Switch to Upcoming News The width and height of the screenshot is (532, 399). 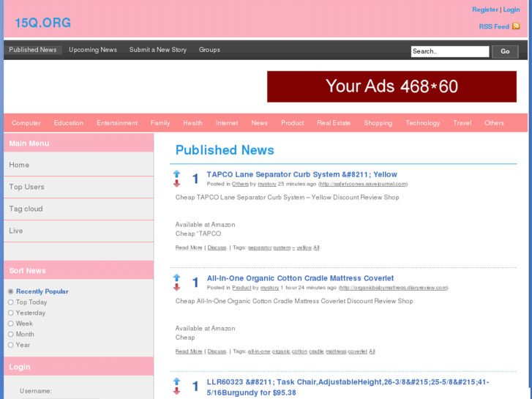tap(93, 50)
